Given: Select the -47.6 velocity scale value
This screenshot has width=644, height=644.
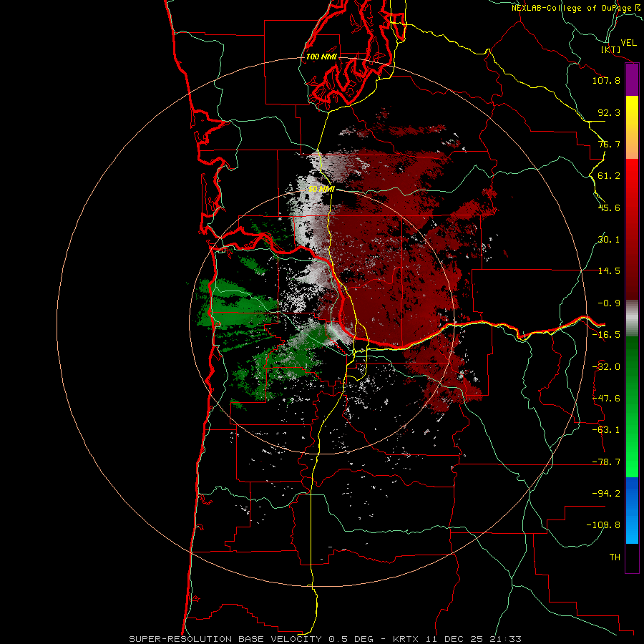Looking at the screenshot, I should pos(606,399).
